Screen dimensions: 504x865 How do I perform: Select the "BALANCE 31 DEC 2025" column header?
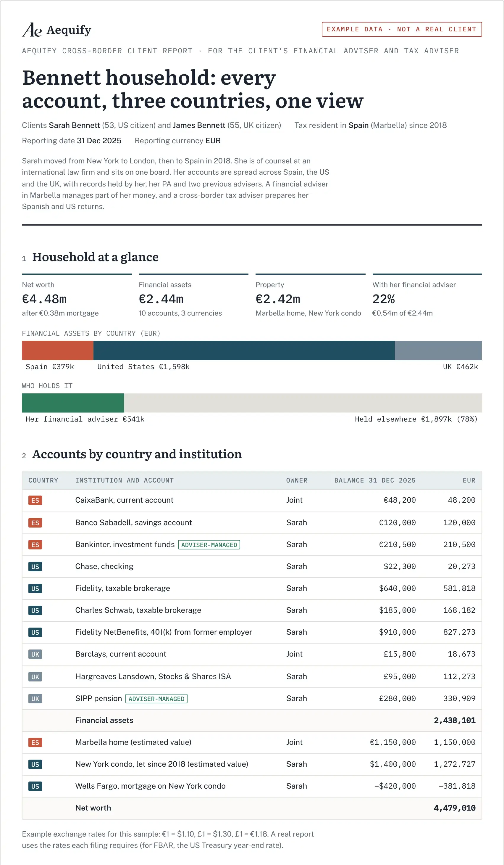coord(375,480)
